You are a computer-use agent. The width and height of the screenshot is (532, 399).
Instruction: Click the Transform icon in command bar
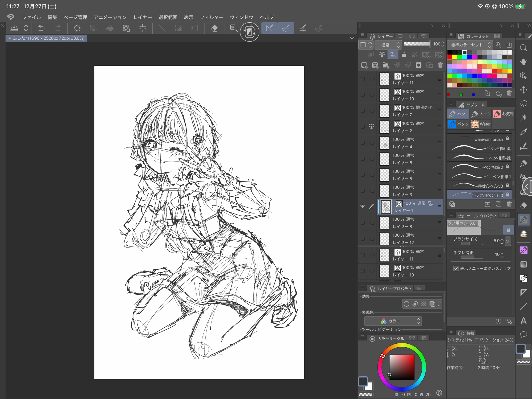(143, 28)
